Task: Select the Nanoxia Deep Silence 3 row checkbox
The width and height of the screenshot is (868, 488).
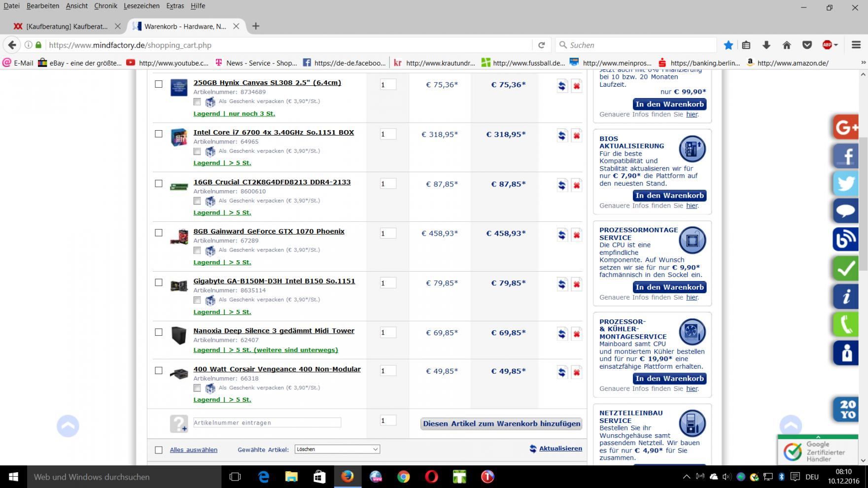Action: pyautogui.click(x=159, y=332)
